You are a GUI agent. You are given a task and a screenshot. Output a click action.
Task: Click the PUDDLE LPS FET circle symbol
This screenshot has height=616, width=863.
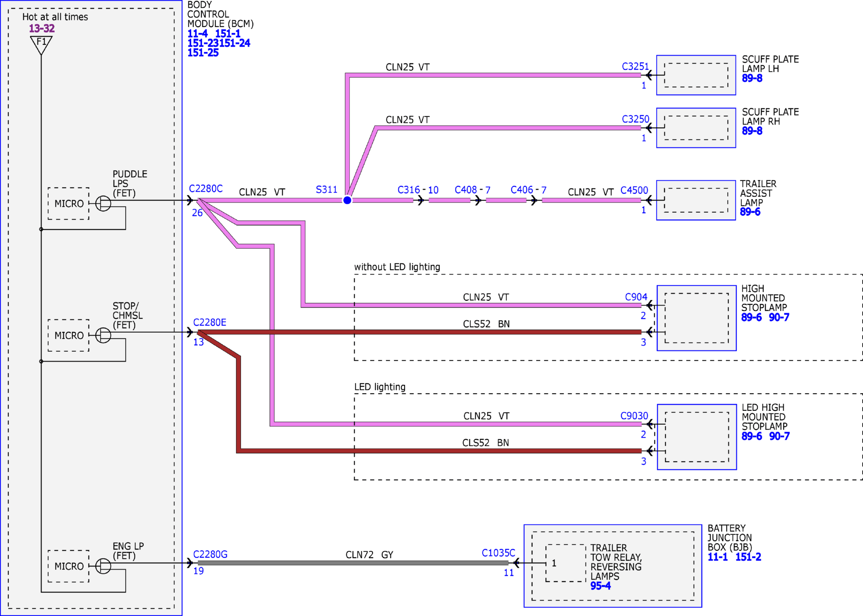[103, 203]
